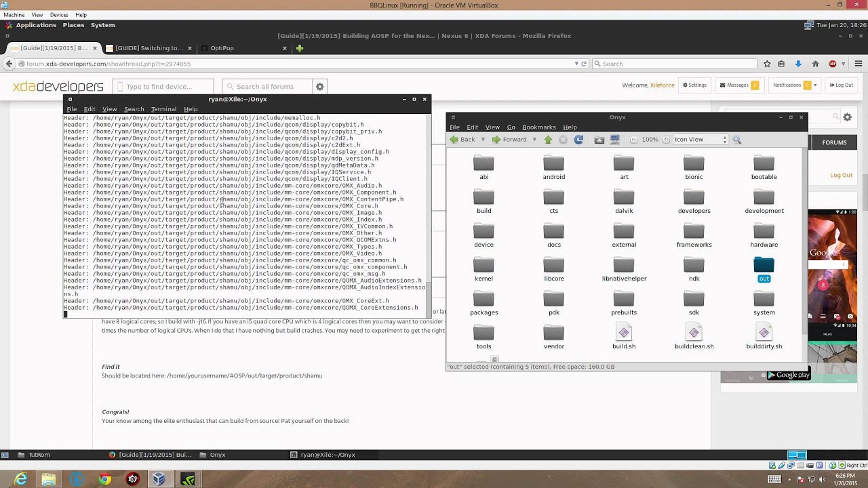868x488 pixels.
Task: Open the Bookmarks menu in Onyx window
Action: click(539, 127)
